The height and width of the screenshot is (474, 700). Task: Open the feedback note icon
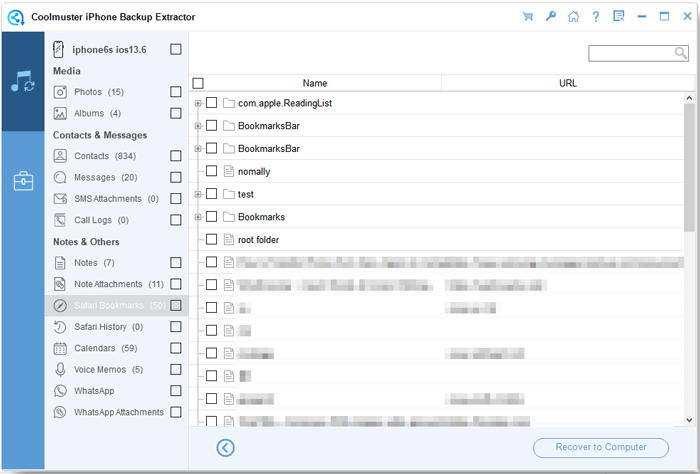619,17
